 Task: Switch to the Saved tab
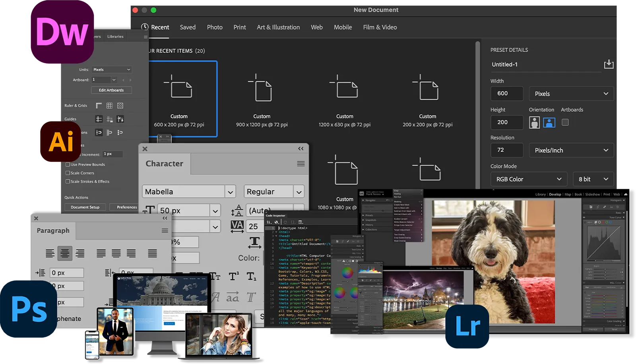188,27
